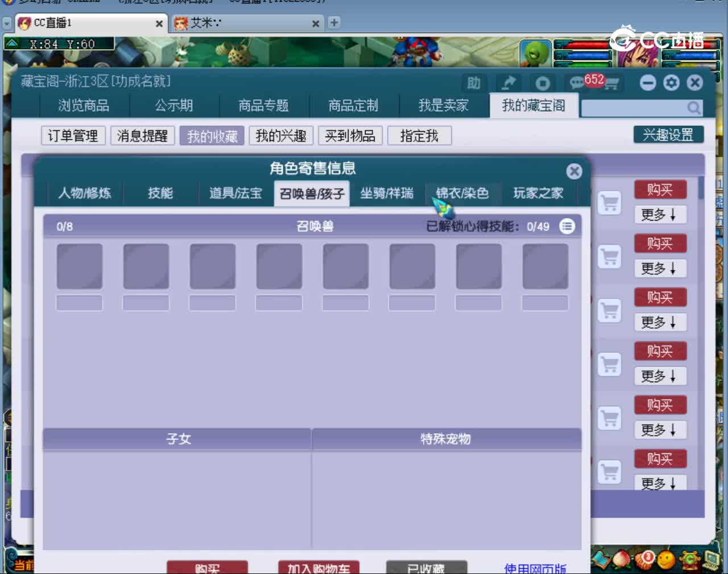The height and width of the screenshot is (574, 728).
Task: Click the search magnifier icon
Action: (694, 107)
